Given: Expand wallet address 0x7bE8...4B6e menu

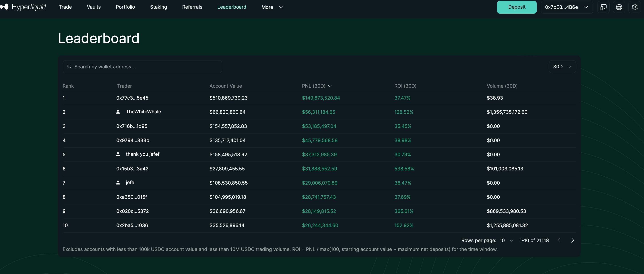Looking at the screenshot, I should coord(566,7).
